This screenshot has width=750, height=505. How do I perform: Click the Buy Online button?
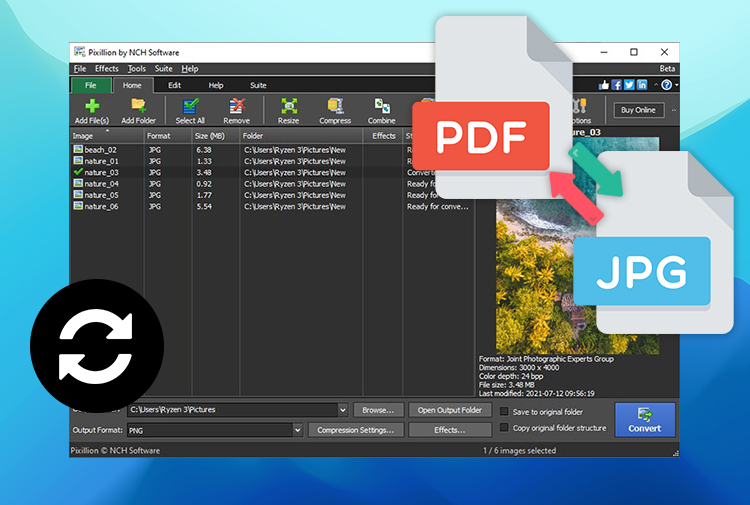638,110
